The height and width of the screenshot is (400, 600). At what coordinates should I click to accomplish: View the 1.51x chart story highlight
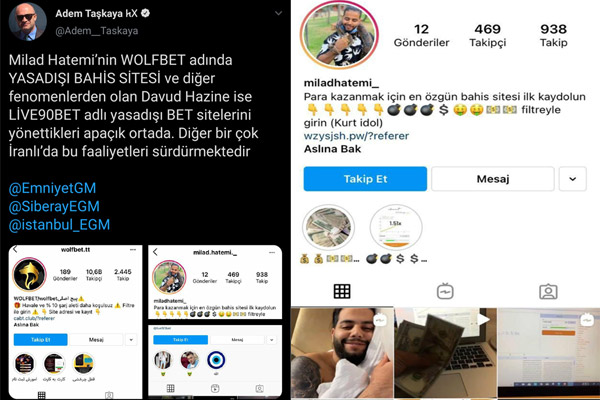(396, 227)
